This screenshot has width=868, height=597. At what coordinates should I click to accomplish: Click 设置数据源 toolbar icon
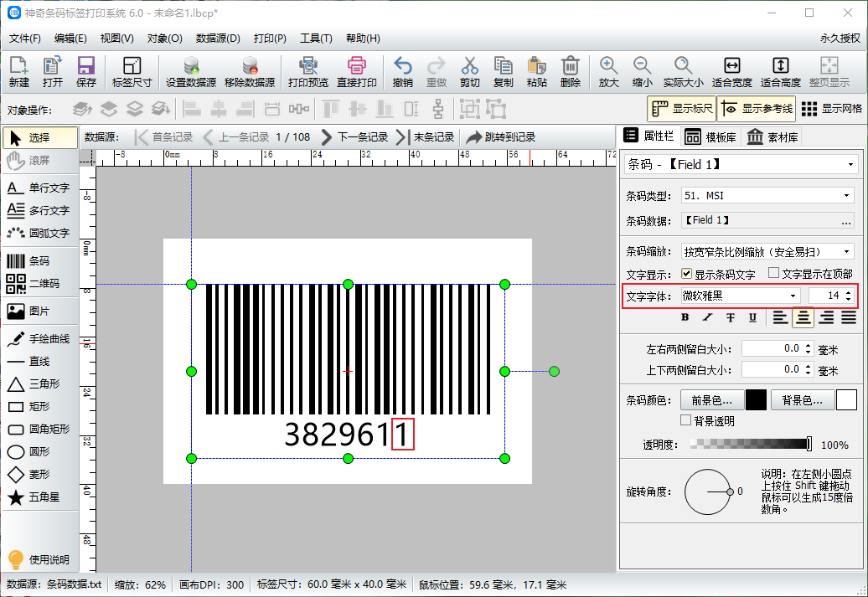click(x=191, y=72)
